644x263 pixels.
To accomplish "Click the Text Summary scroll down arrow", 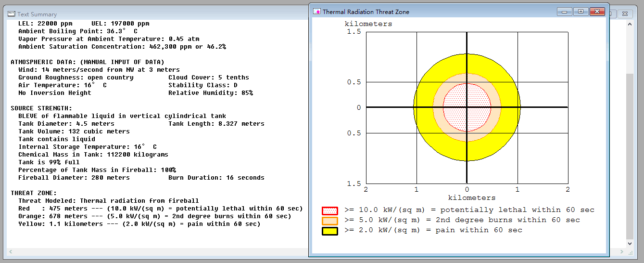I will coord(630,244).
